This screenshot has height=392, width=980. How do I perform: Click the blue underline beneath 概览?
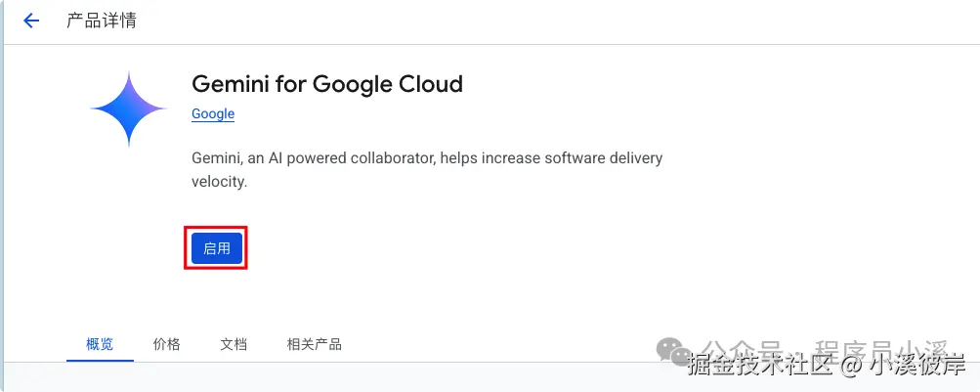click(x=100, y=360)
